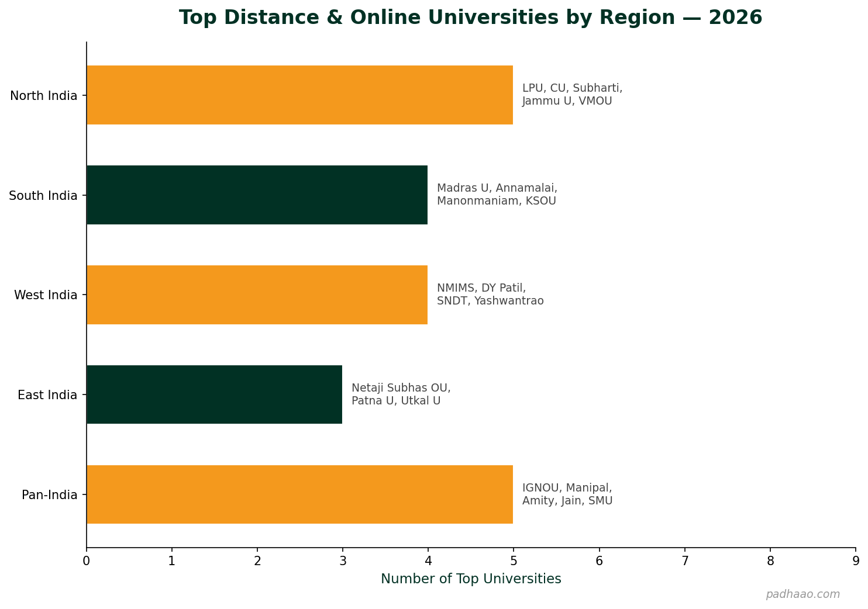Select the East India category label
Image resolution: width=868 pixels, height=609 pixels.
tap(47, 395)
